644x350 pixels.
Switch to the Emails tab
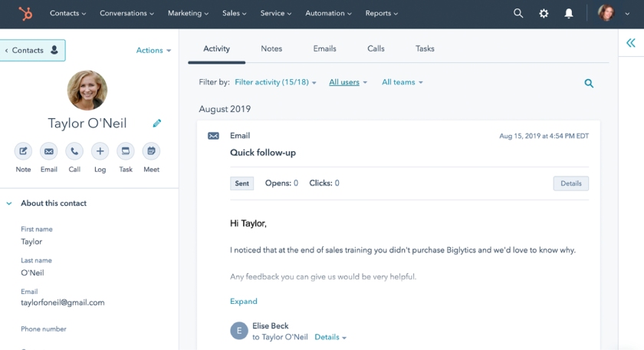pos(324,48)
